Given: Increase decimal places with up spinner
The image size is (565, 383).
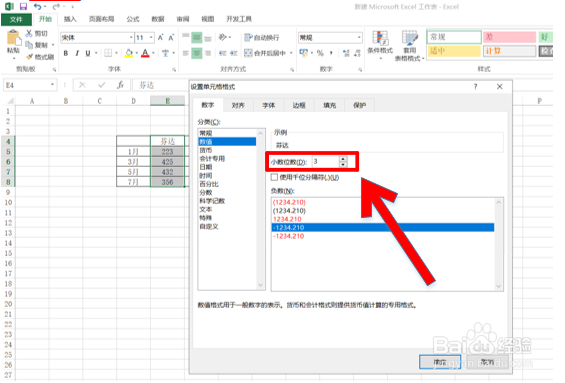Looking at the screenshot, I should pos(343,159).
